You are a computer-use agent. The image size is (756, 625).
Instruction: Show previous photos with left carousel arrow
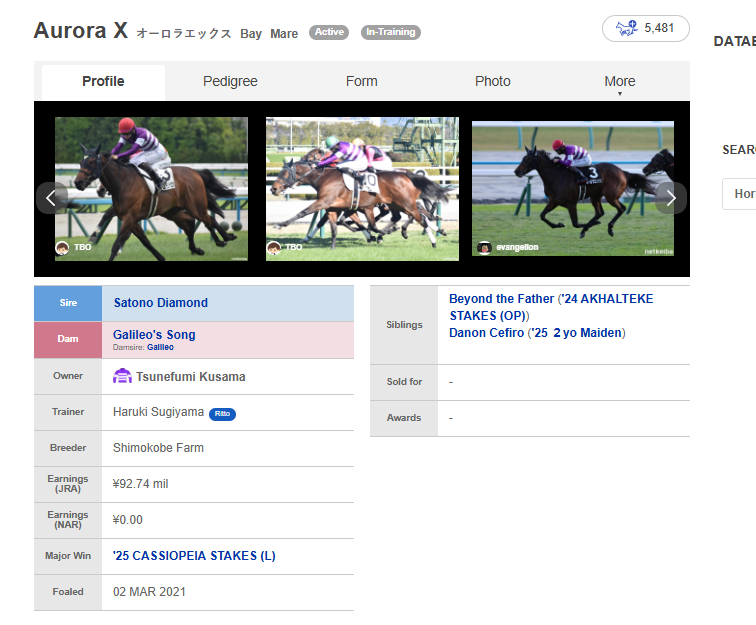(51, 198)
